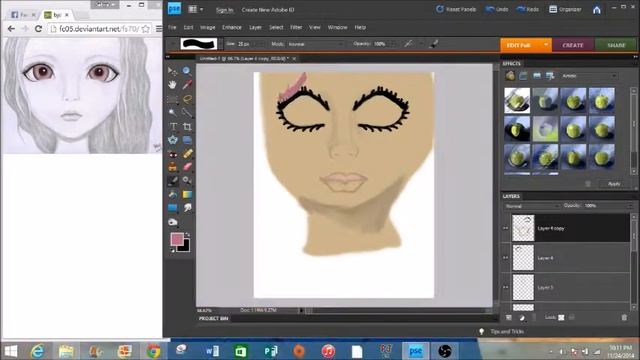The width and height of the screenshot is (640, 360).
Task: Switch to the SHARE tab
Action: click(616, 45)
